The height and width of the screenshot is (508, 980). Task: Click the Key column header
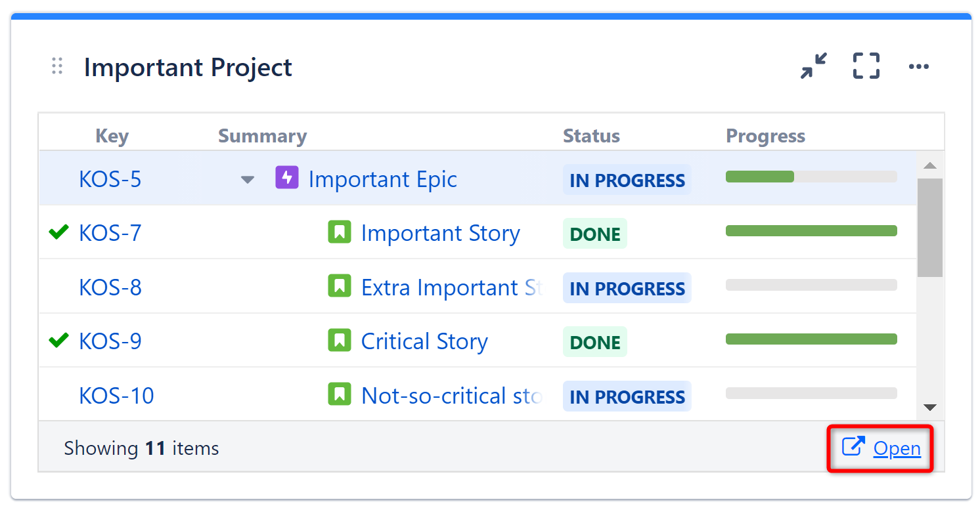[x=112, y=136]
